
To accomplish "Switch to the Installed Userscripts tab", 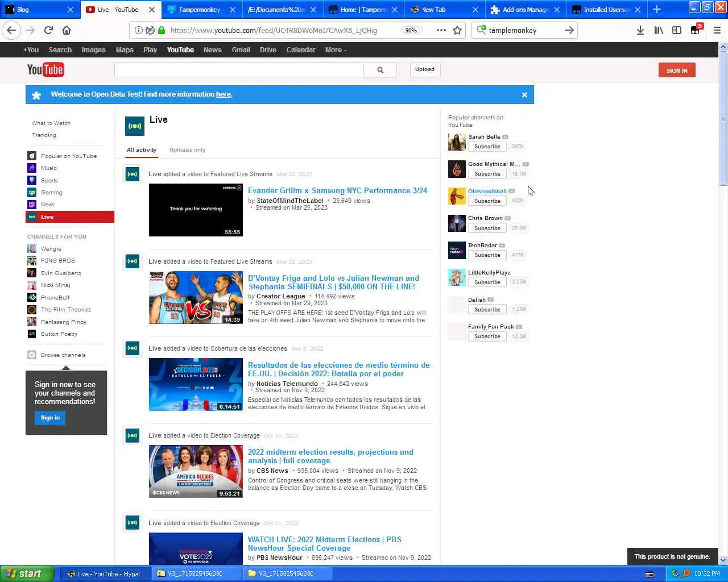I will 607,10.
